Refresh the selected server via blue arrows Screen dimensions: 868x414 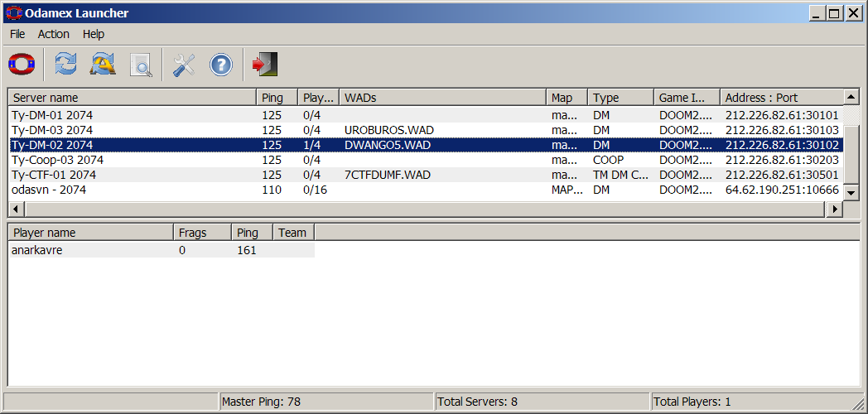point(66,65)
